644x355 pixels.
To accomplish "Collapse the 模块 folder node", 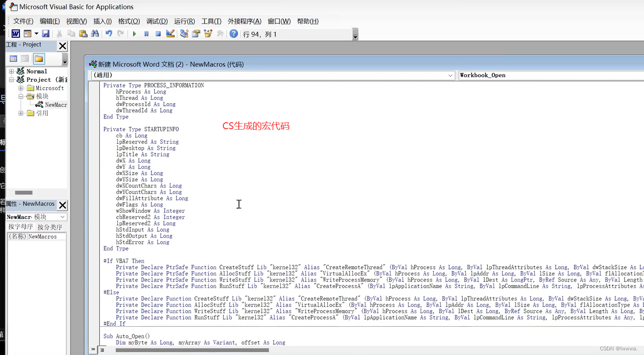I will tap(21, 97).
